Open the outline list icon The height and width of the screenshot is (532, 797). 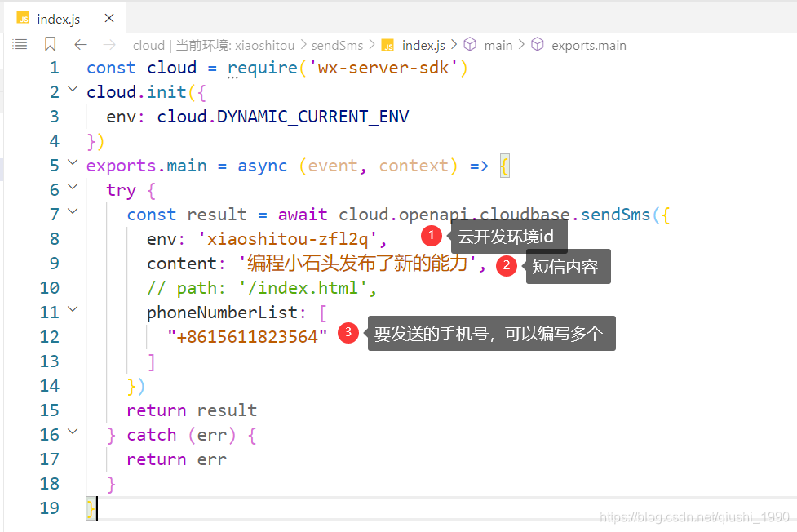tap(20, 45)
